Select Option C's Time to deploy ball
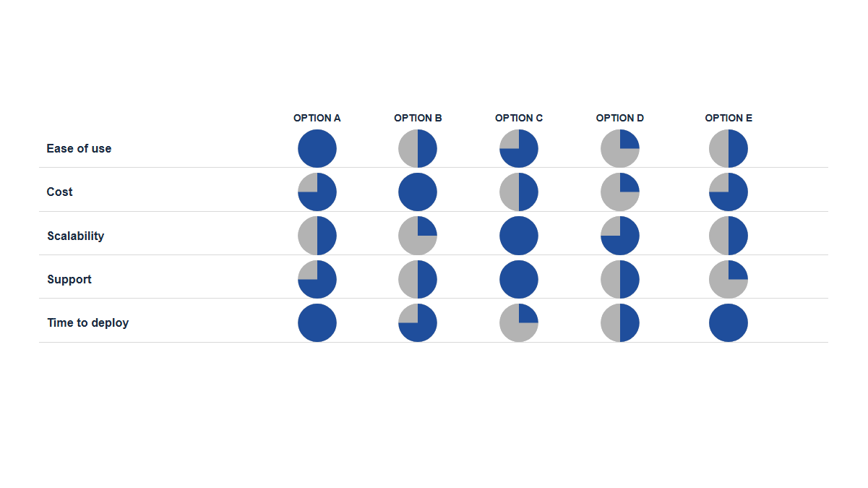Image resolution: width=868 pixels, height=488 pixels. (519, 323)
